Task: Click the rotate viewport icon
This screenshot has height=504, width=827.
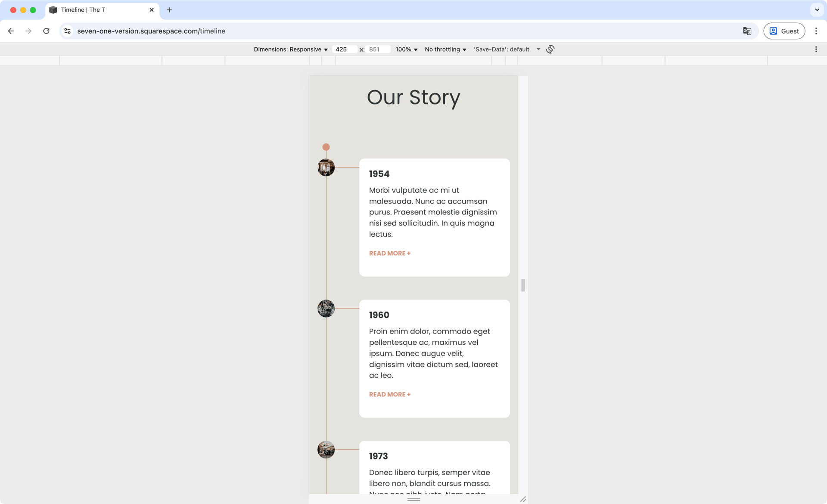Action: point(550,49)
